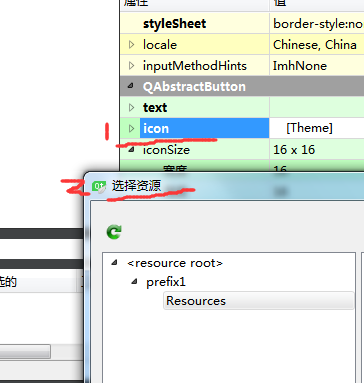Viewport: 364px width, 383px height.
Task: Collapse the QAbstractButton group
Action: [131, 86]
